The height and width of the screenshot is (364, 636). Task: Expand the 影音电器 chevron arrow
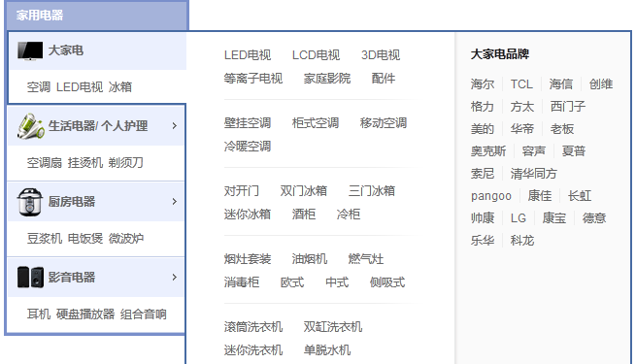[175, 278]
